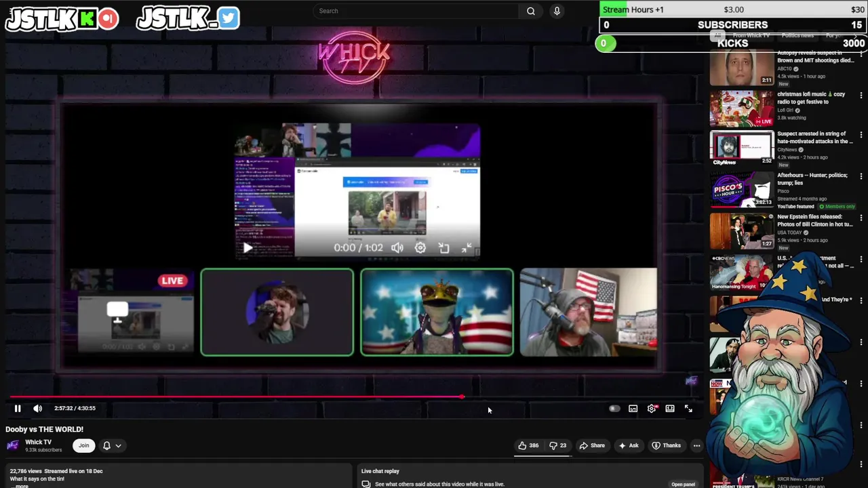The width and height of the screenshot is (868, 488).
Task: Toggle subtitles on the player
Action: point(633,408)
